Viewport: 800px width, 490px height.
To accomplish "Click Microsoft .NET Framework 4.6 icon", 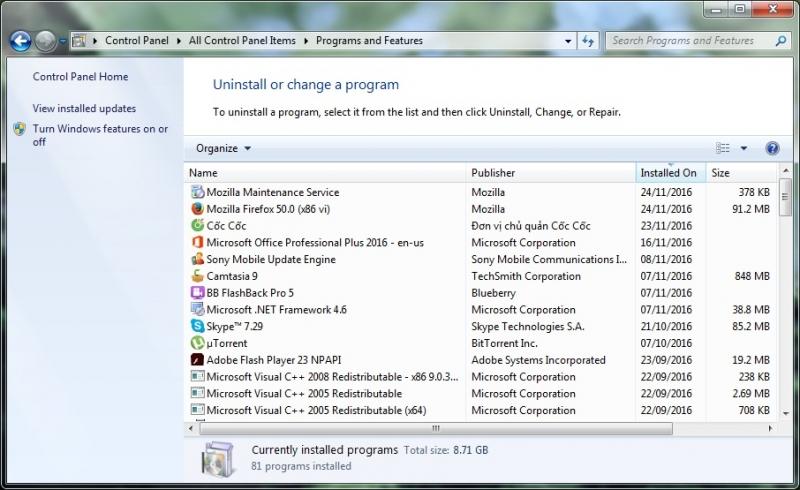I will pos(197,309).
